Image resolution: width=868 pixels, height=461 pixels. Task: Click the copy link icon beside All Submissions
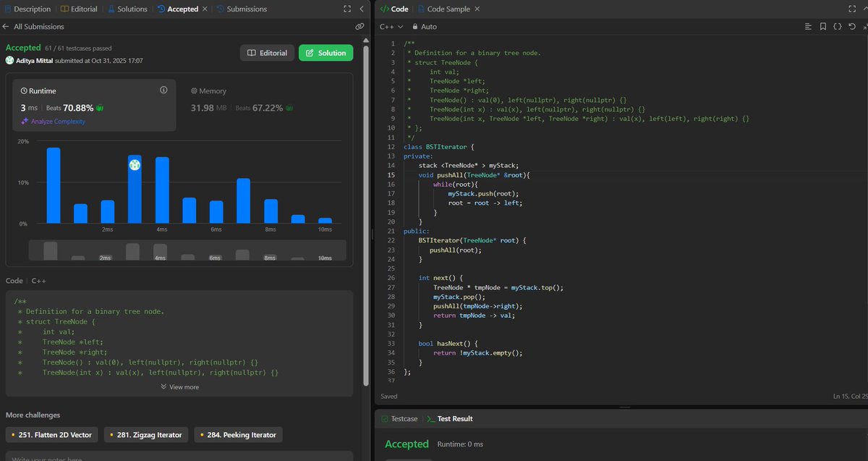(x=359, y=26)
